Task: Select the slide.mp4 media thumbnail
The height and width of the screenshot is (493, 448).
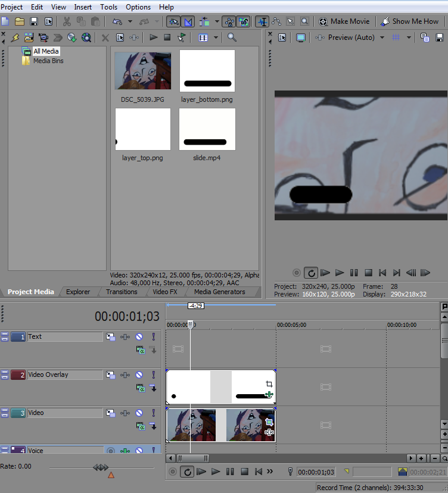Action: pyautogui.click(x=207, y=129)
